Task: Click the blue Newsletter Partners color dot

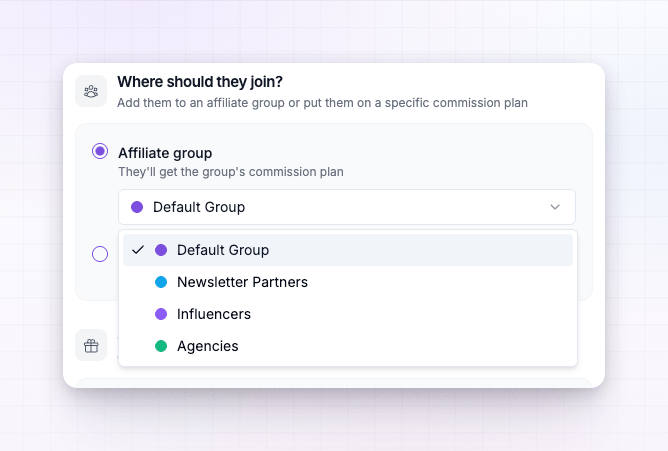Action: pos(161,282)
